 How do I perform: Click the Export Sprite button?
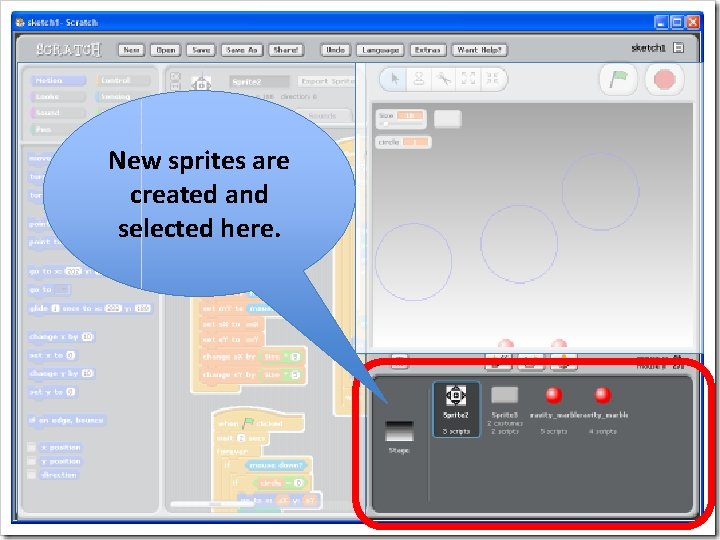point(327,81)
